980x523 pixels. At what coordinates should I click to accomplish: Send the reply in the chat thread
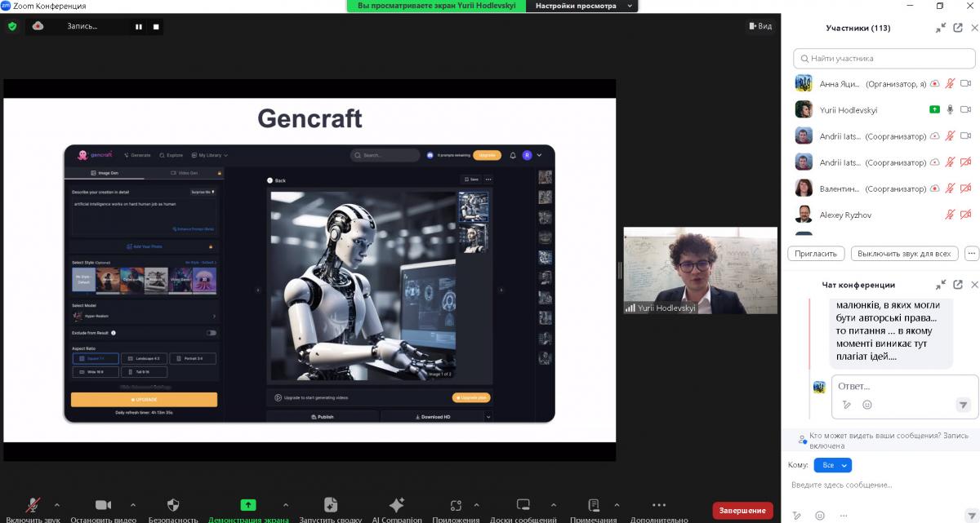click(x=963, y=405)
